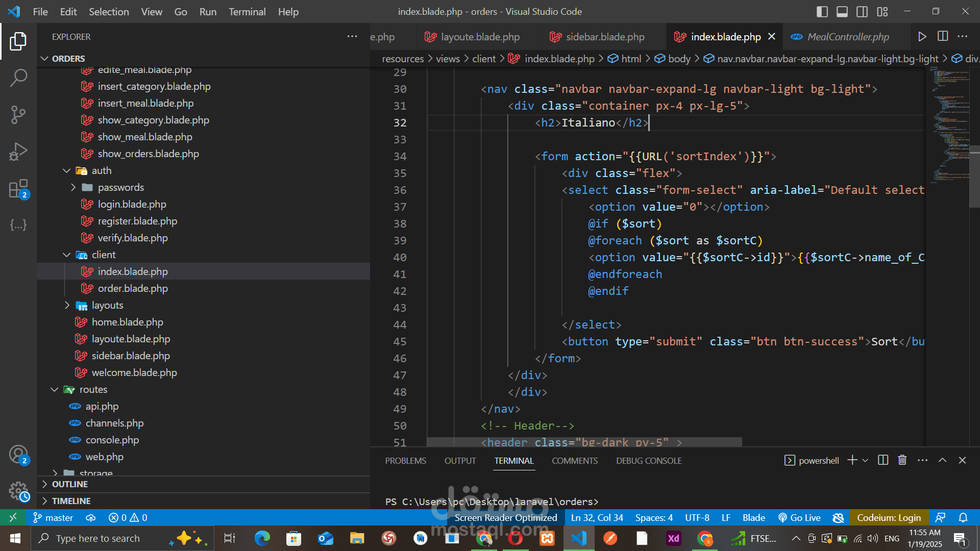Toggle the bottom panel layout button
980x551 pixels.
click(842, 12)
